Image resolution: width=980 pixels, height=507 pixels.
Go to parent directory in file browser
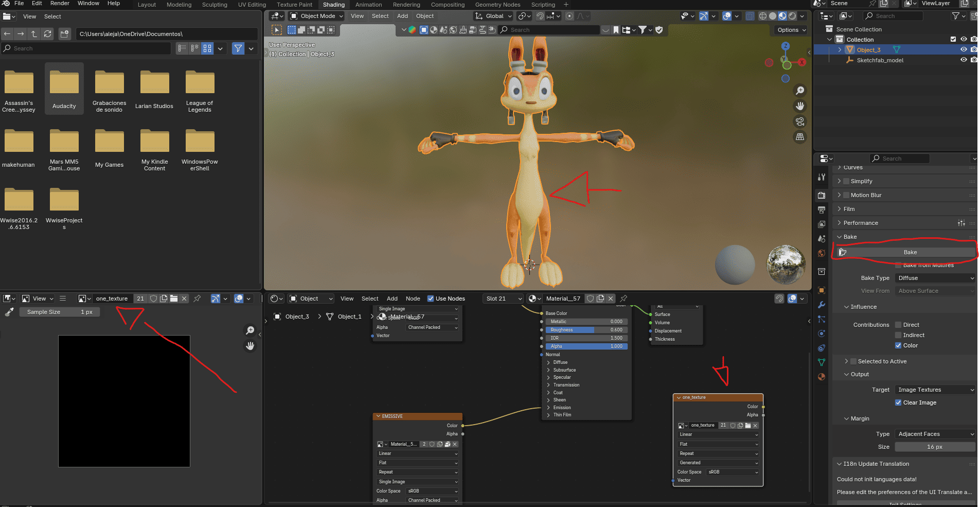coord(34,34)
